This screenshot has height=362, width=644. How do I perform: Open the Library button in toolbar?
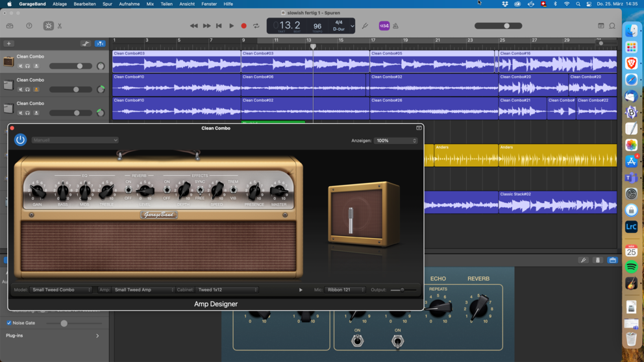pyautogui.click(x=10, y=26)
